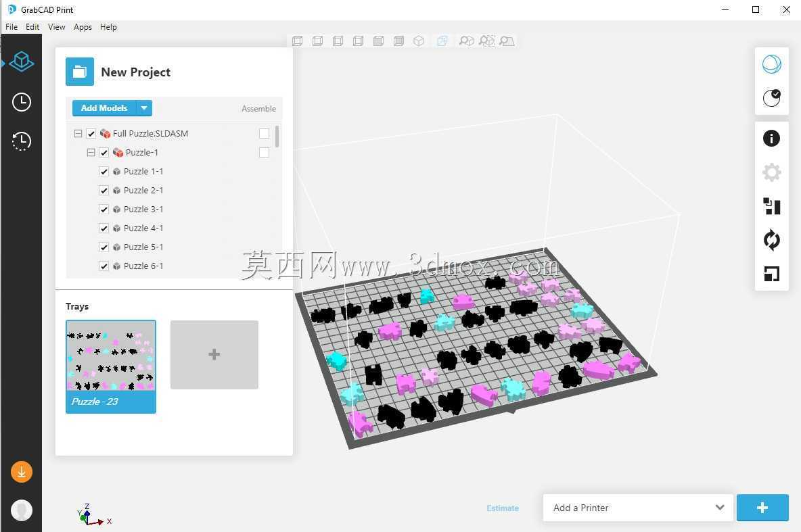Collapse the Full Puzzle.SLDASM tree node
The width and height of the screenshot is (801, 532).
(x=78, y=134)
